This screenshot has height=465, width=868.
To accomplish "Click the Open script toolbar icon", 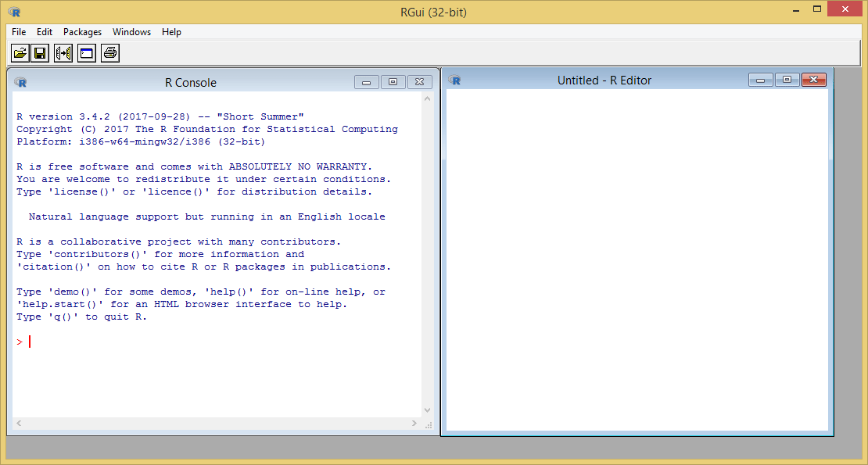I will [x=20, y=53].
